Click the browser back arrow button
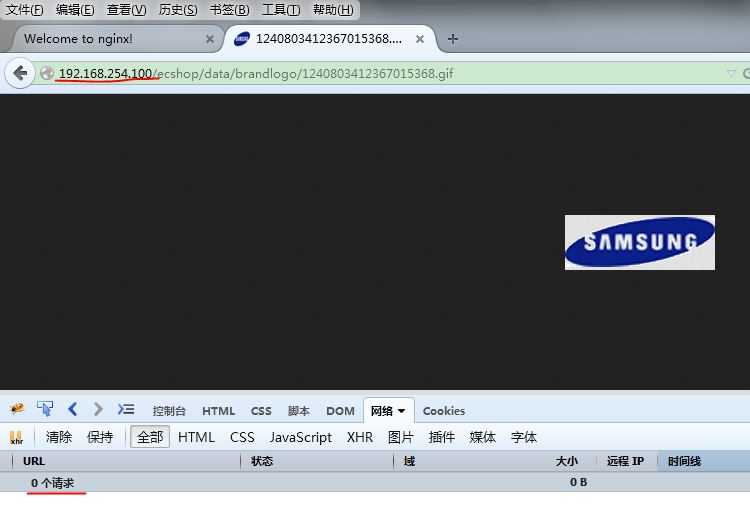 [x=20, y=73]
